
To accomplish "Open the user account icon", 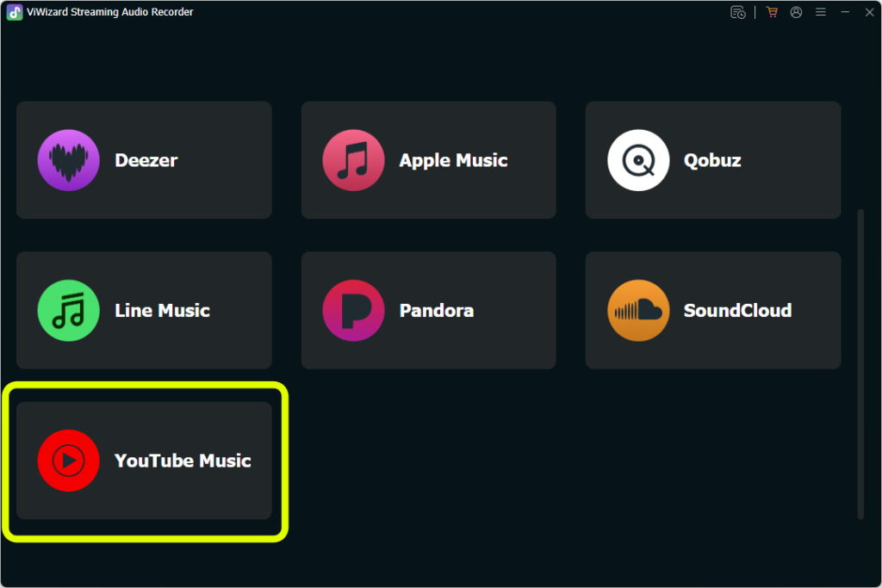I will pos(796,12).
